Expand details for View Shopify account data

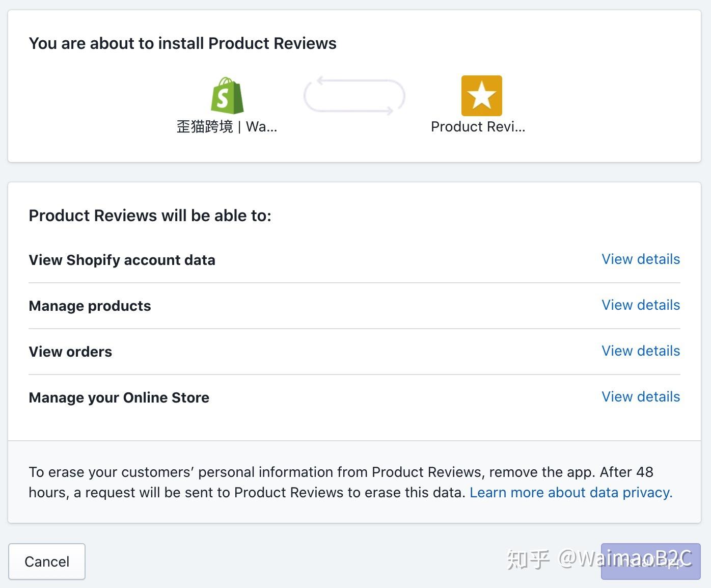[641, 259]
